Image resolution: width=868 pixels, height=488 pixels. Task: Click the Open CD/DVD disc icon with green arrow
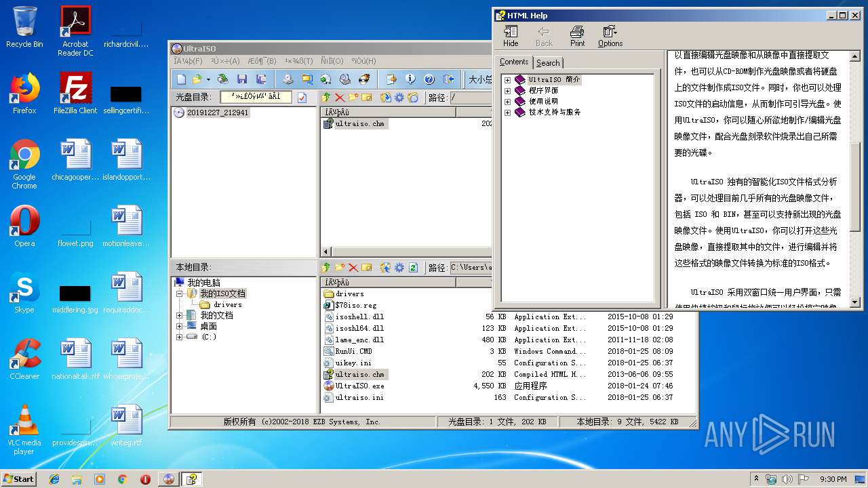point(223,79)
